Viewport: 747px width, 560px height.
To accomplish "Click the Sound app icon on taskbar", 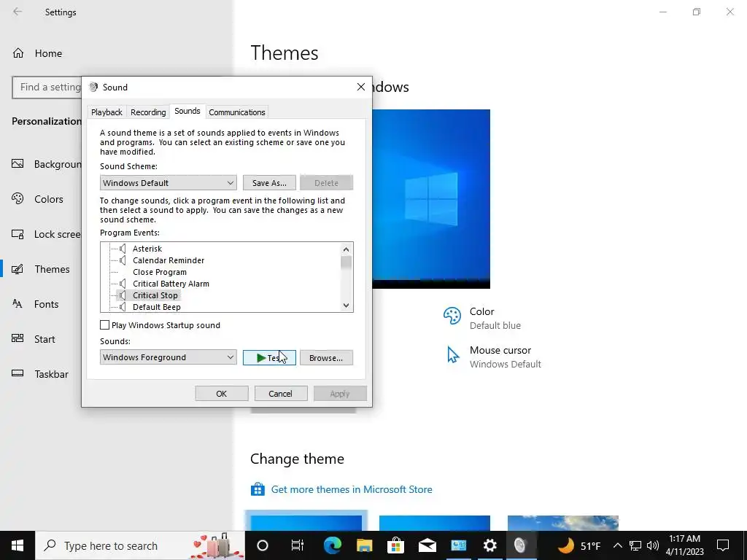I will (x=521, y=545).
